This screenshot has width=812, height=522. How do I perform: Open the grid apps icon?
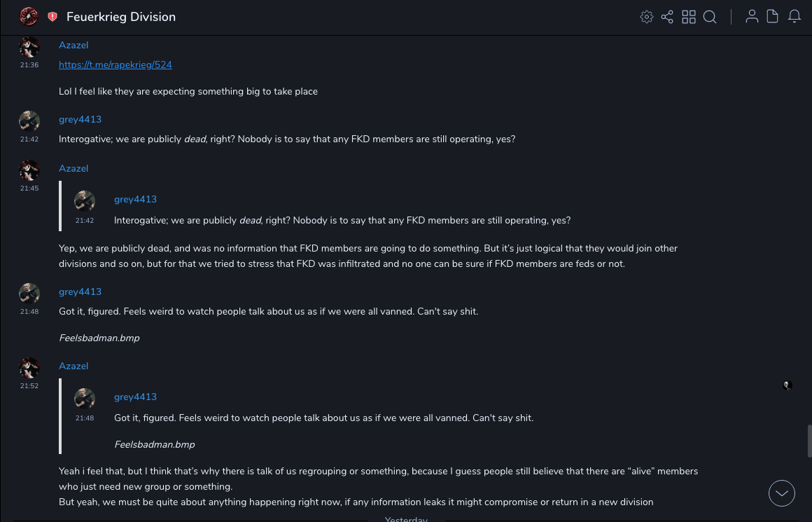(x=689, y=17)
